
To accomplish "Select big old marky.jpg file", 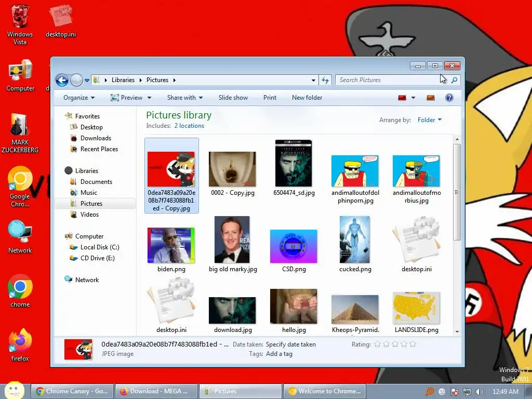I will tap(232, 245).
